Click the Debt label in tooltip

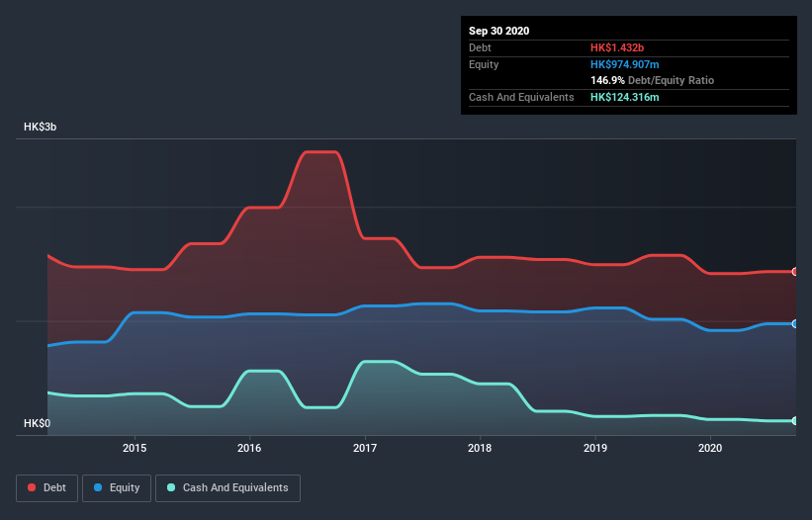480,47
